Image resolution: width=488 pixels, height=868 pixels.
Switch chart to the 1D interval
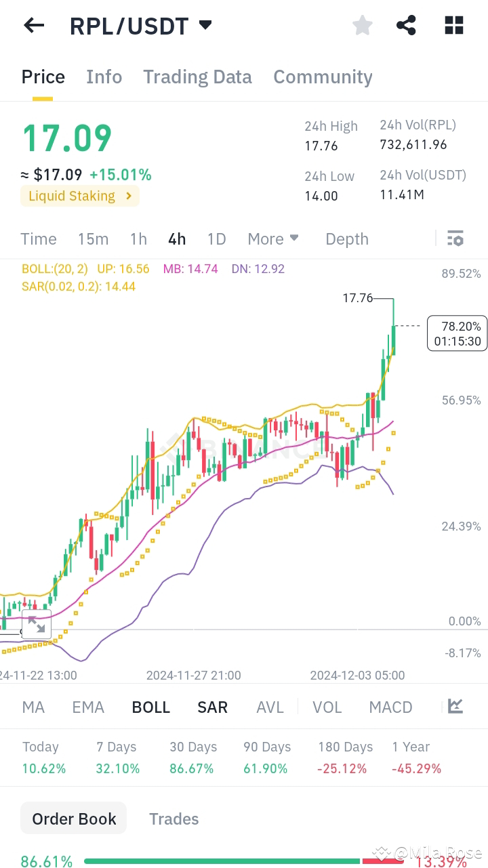pyautogui.click(x=216, y=239)
